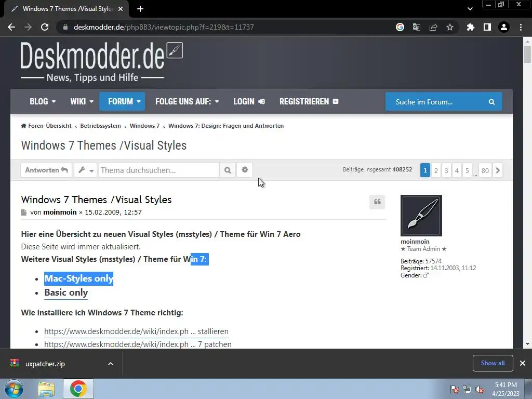Open the tab search chevron
The height and width of the screenshot is (399, 532).
tap(470, 9)
